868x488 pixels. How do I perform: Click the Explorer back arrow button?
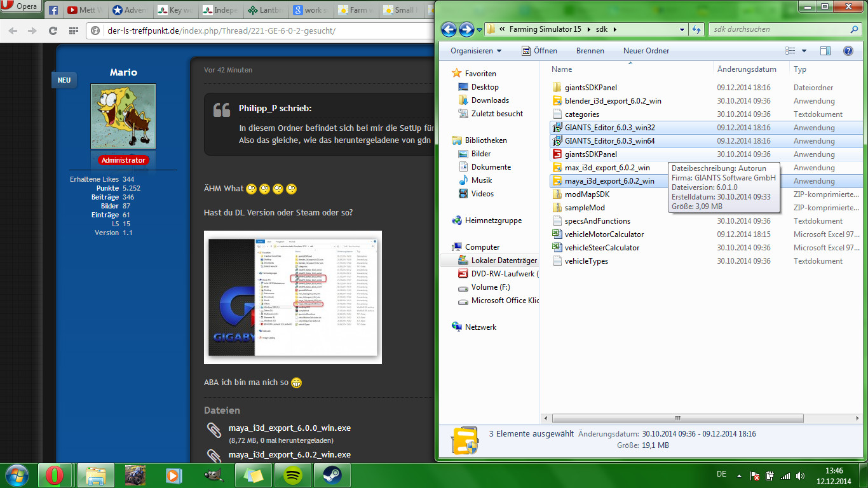[x=449, y=29]
